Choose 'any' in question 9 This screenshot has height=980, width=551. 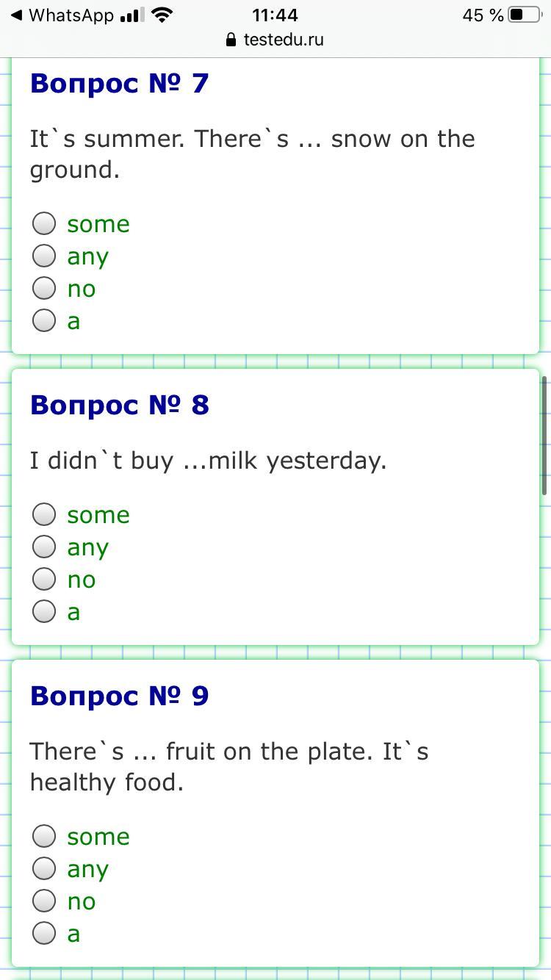(x=44, y=868)
